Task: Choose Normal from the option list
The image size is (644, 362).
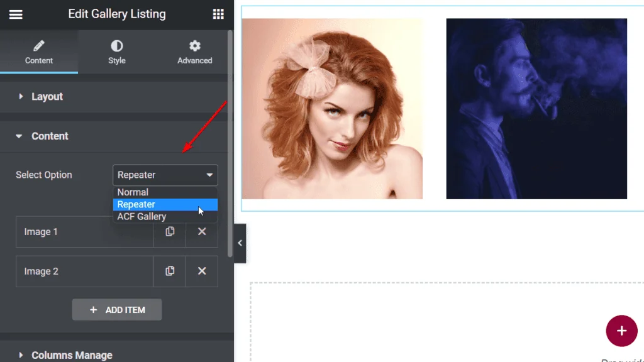Action: tap(133, 192)
